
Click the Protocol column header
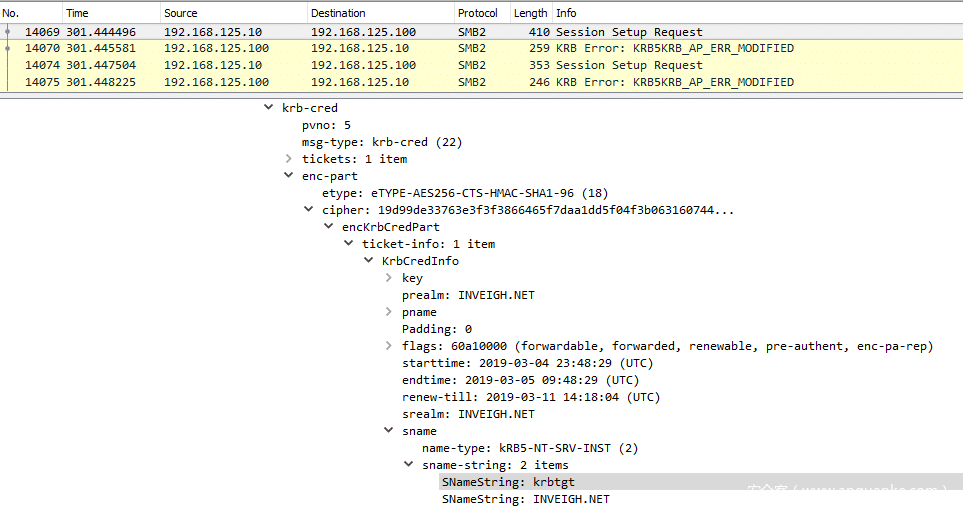coord(478,13)
